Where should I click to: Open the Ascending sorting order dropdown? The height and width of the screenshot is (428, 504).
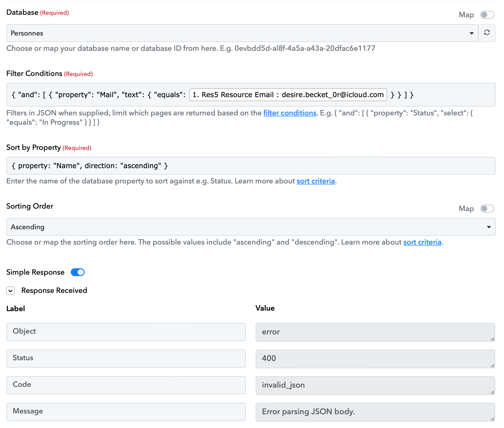251,227
